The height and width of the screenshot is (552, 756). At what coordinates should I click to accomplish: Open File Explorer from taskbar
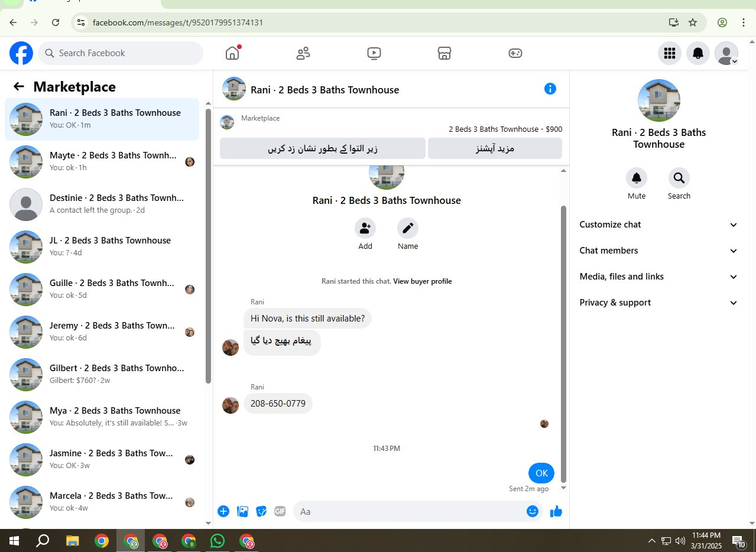point(72,541)
